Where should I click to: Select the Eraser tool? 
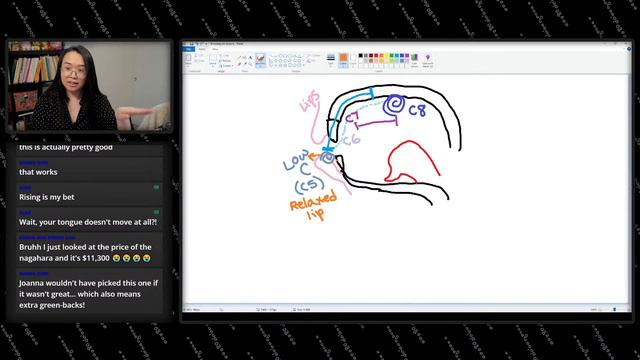239,64
